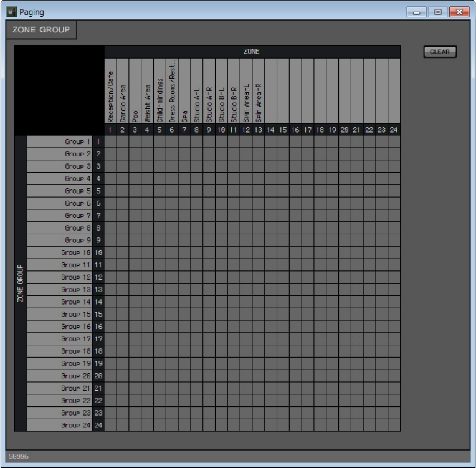Click the Group 20 name field

pos(60,376)
